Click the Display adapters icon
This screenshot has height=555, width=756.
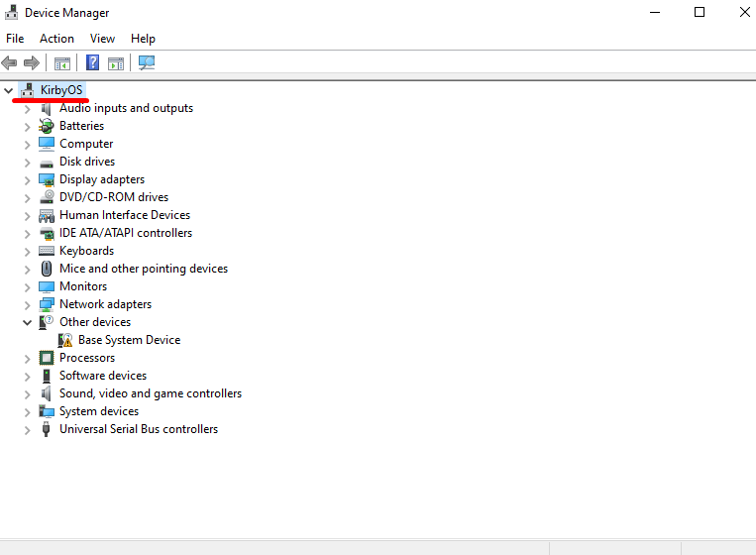pyautogui.click(x=47, y=179)
